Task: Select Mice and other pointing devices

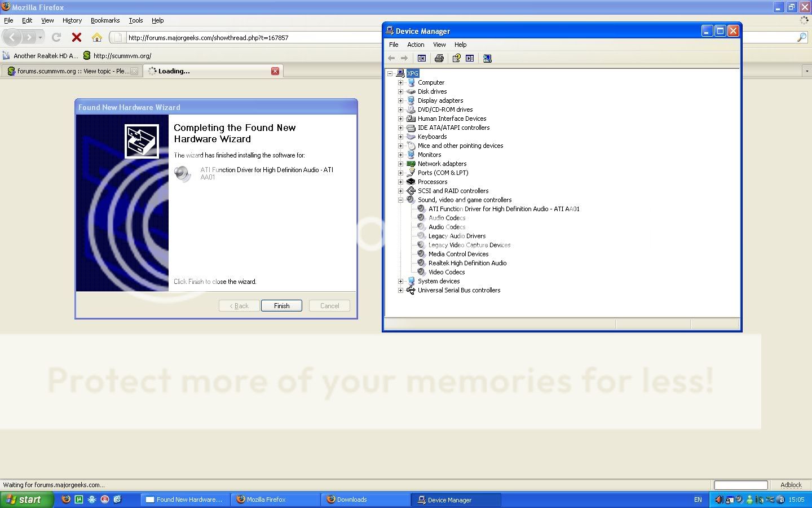Action: point(460,146)
